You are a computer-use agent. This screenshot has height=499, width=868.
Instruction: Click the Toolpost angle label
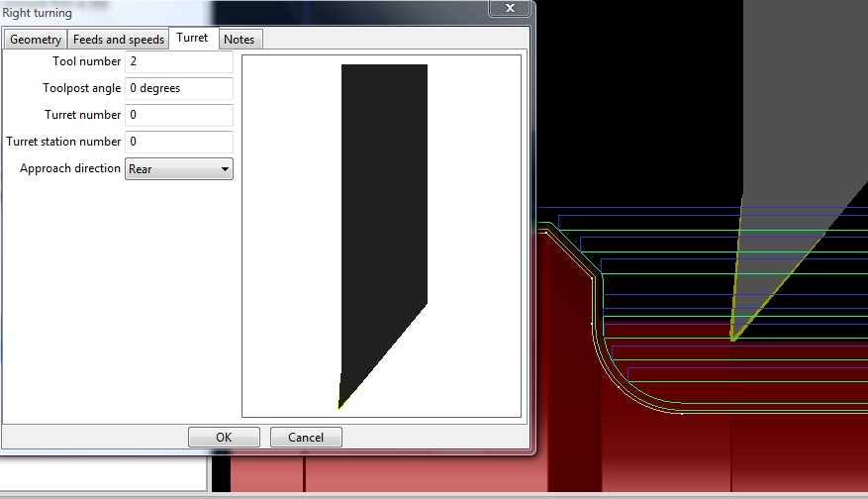point(81,88)
